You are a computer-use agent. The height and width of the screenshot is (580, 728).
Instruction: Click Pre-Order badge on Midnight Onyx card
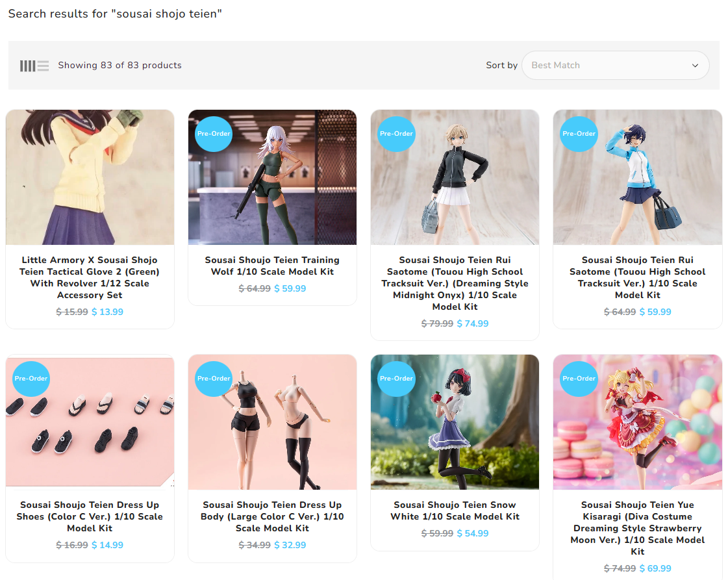point(396,134)
